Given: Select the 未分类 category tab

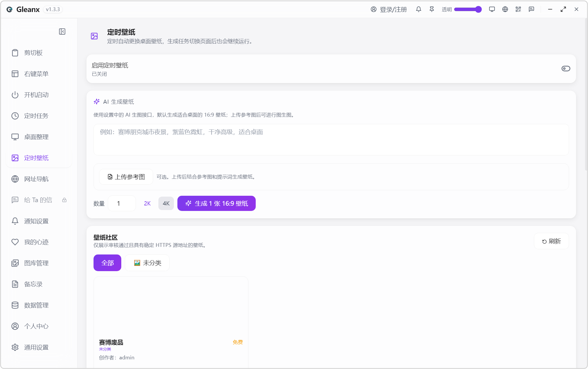Looking at the screenshot, I should click(x=147, y=263).
